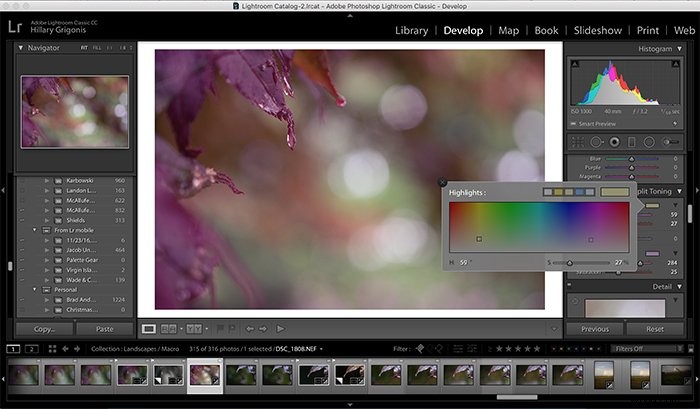The height and width of the screenshot is (409, 700).
Task: Expand the Karbowski collection
Action: 46,180
